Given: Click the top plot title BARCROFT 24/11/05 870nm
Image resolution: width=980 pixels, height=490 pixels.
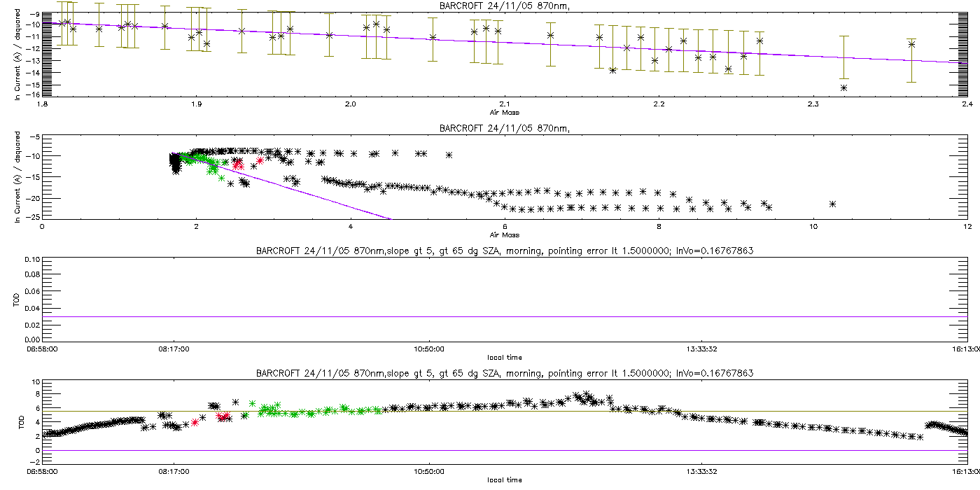Looking at the screenshot, I should point(504,6).
